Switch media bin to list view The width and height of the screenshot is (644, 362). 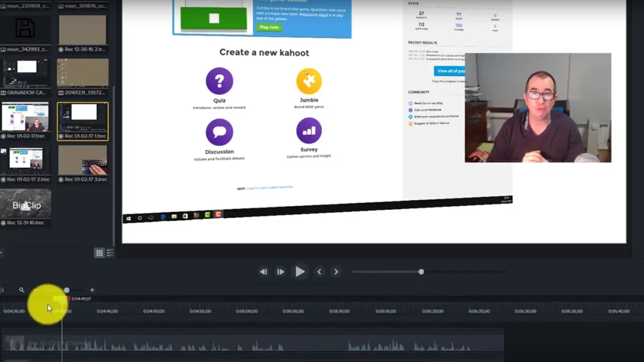110,253
